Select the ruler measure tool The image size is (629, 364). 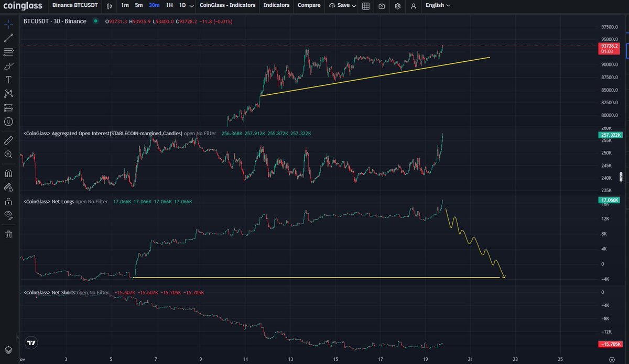point(8,140)
